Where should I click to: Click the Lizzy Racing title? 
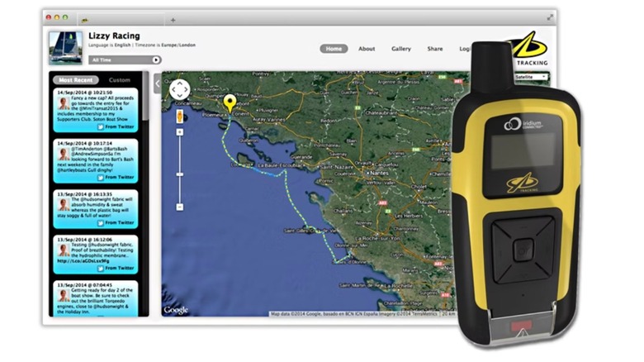click(114, 36)
